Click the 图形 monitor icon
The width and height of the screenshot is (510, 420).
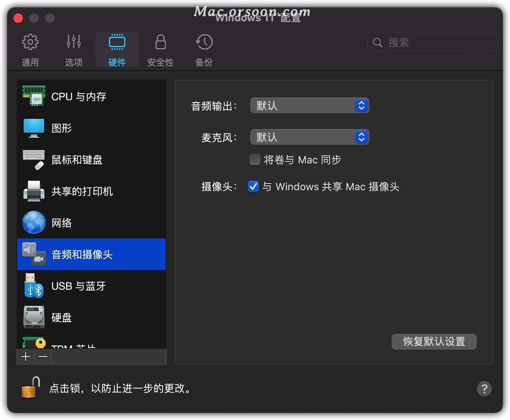(34, 128)
